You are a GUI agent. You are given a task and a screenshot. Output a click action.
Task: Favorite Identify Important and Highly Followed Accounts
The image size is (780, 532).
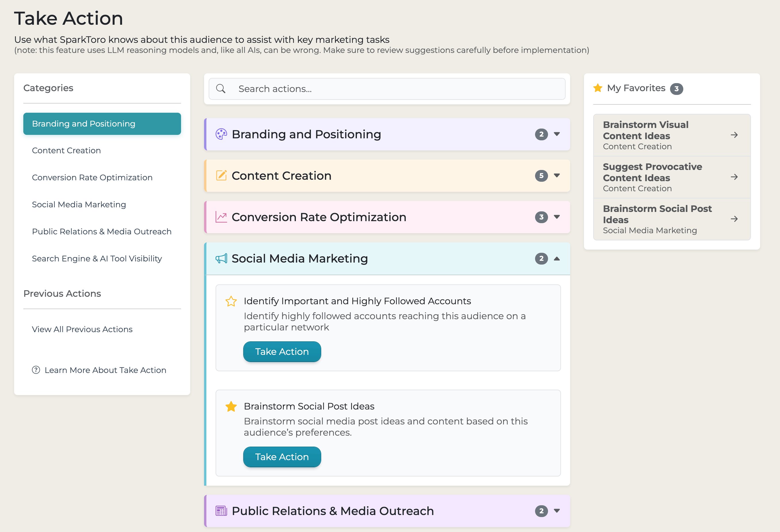coord(231,301)
